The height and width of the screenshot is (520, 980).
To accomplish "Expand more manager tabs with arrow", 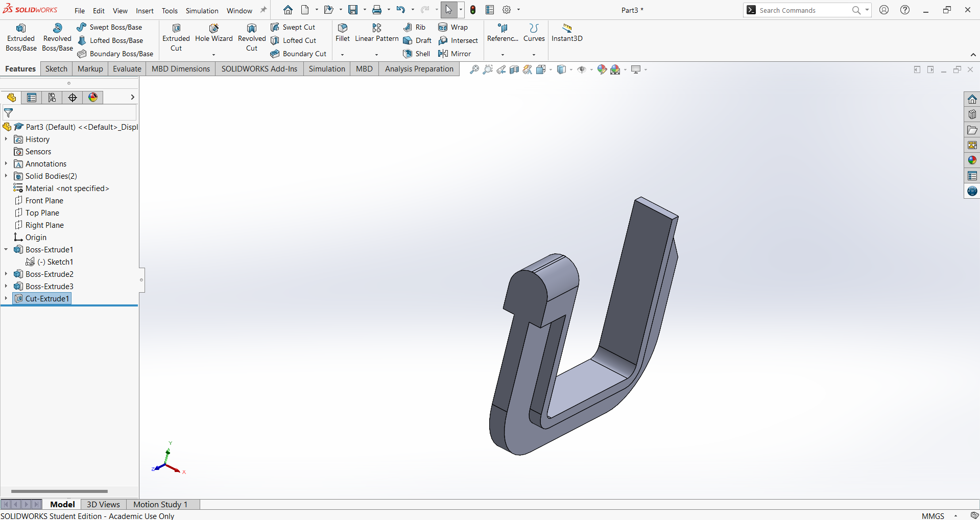I will [132, 97].
